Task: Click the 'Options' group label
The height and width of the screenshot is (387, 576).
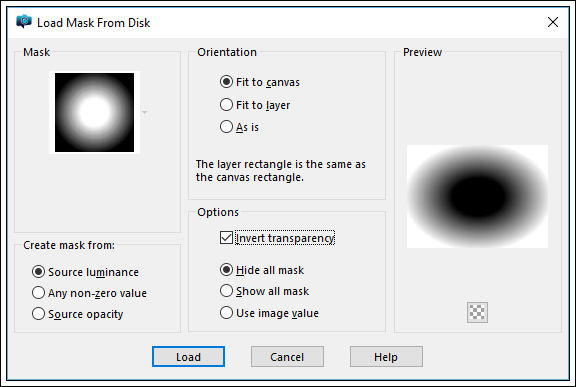Action: point(218,212)
